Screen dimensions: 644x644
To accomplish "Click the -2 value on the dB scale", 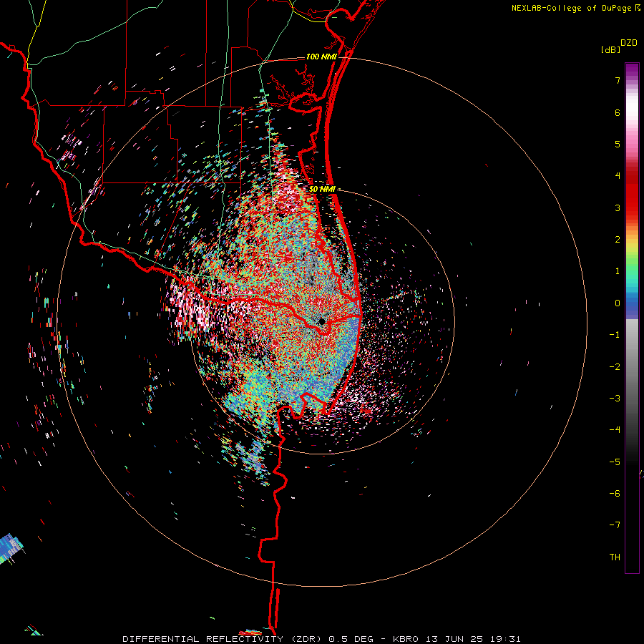I will click(x=615, y=367).
